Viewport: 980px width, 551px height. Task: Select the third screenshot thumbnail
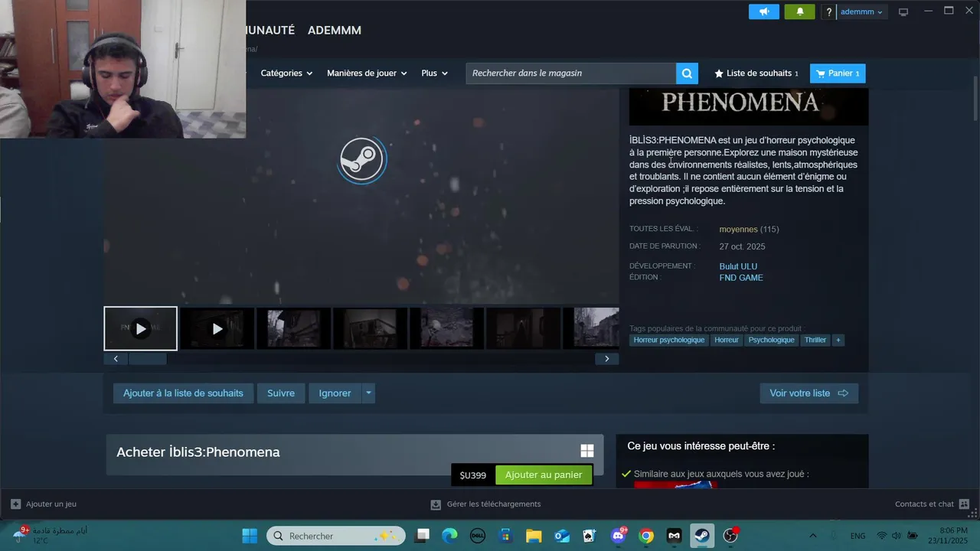tap(294, 328)
